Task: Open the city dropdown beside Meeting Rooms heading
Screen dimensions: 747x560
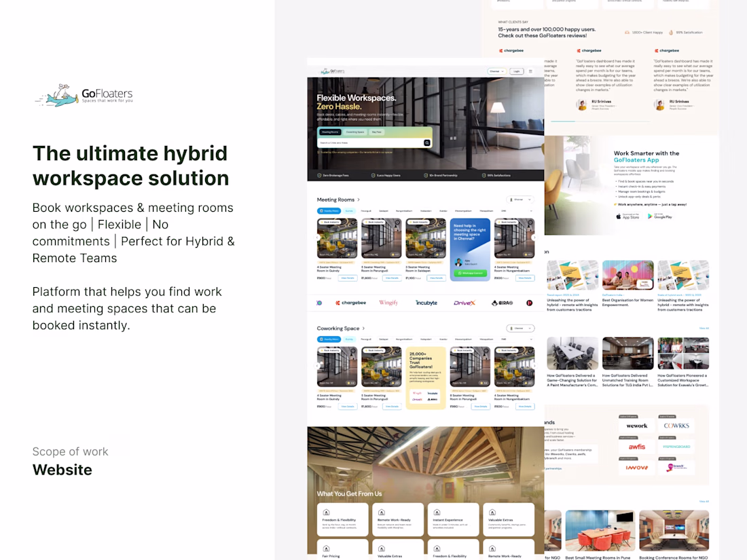Action: [520, 200]
